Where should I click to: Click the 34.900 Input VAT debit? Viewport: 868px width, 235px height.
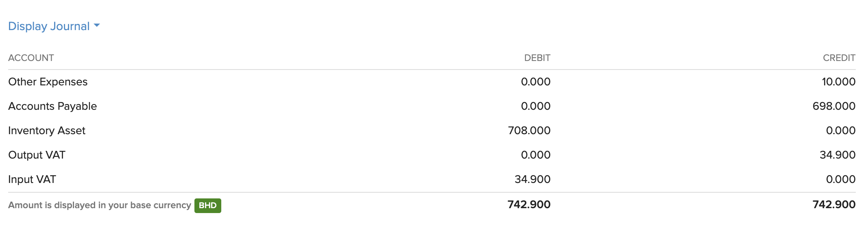pyautogui.click(x=532, y=179)
